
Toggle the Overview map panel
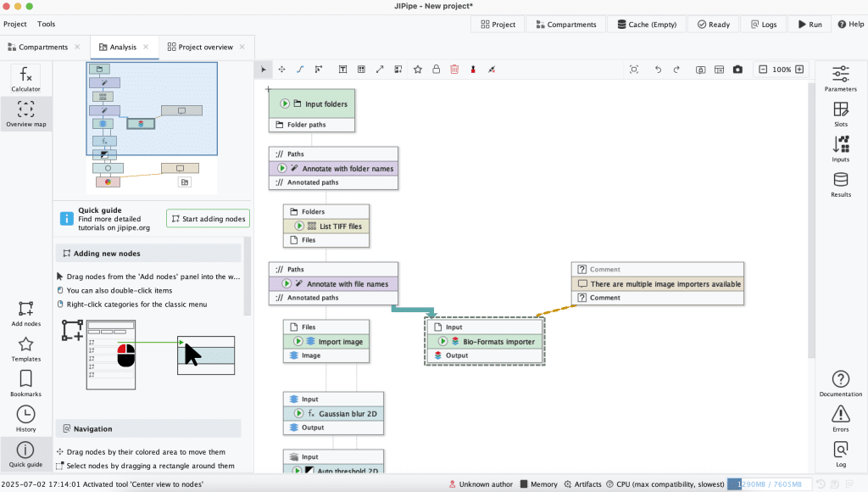click(25, 114)
